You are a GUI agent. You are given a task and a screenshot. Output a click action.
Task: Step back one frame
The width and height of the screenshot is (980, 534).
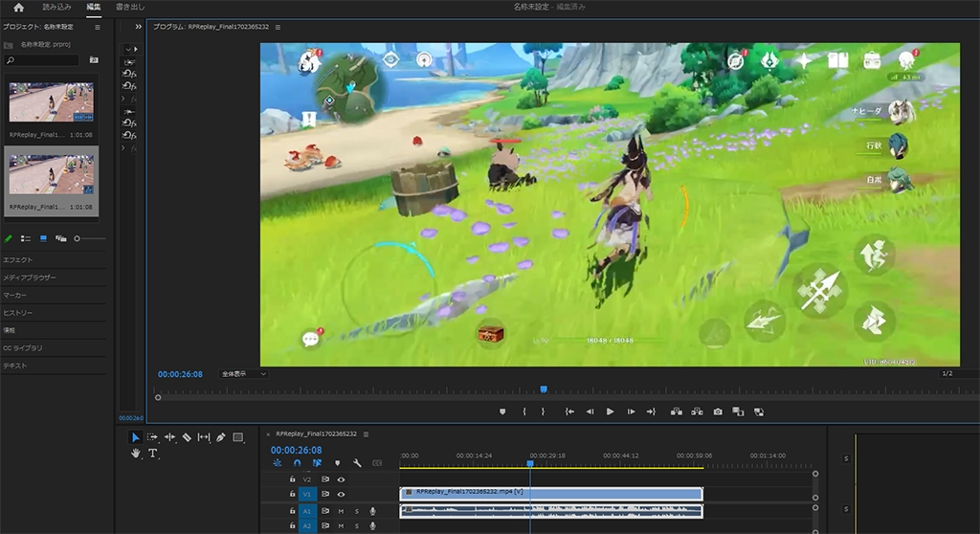pyautogui.click(x=590, y=412)
